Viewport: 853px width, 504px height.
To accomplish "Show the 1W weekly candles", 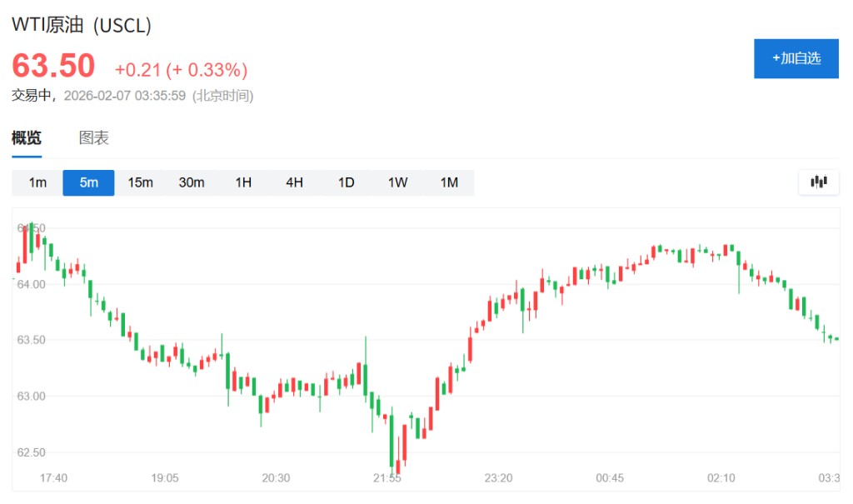I will (397, 182).
